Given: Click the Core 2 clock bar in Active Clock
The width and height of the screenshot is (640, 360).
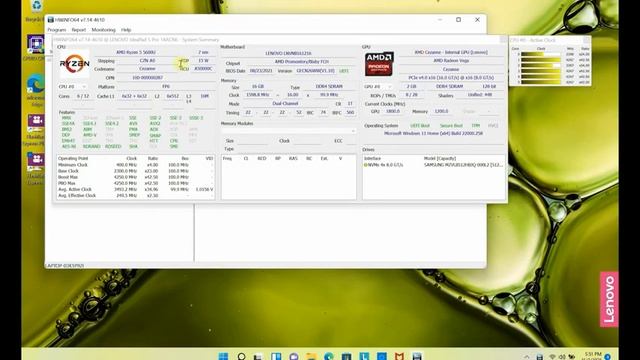Looking at the screenshot, I should tap(541, 65).
